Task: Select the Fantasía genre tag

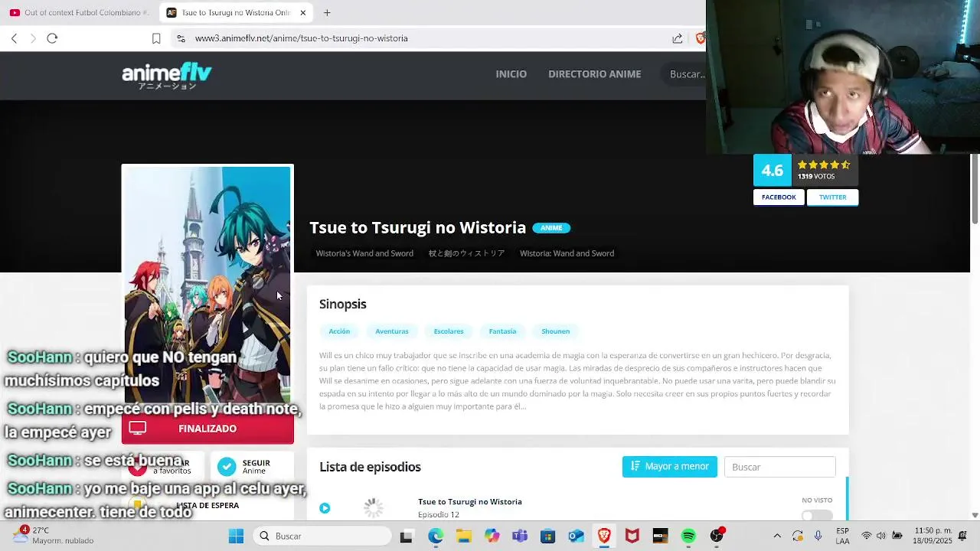Action: 502,331
